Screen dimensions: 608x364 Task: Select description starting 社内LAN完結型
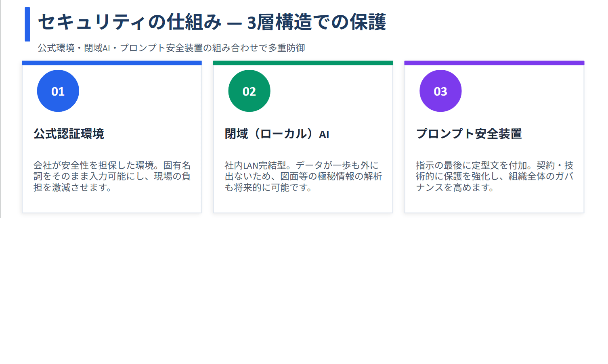(303, 176)
